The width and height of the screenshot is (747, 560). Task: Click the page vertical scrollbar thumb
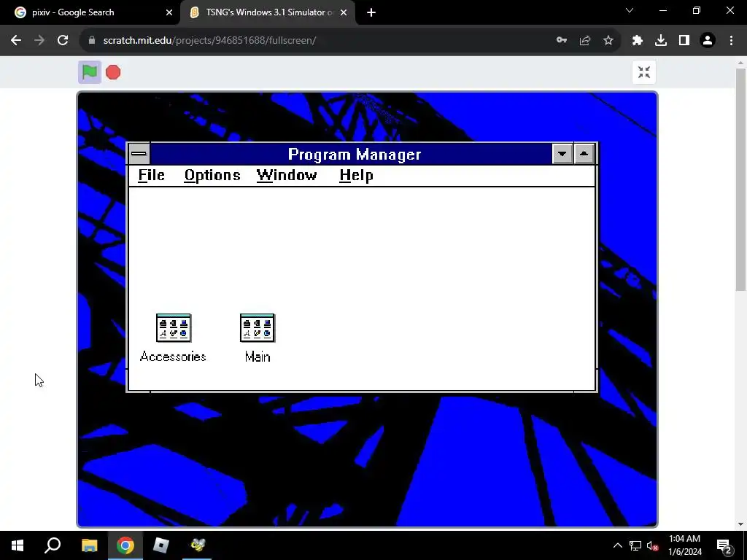pyautogui.click(x=741, y=179)
